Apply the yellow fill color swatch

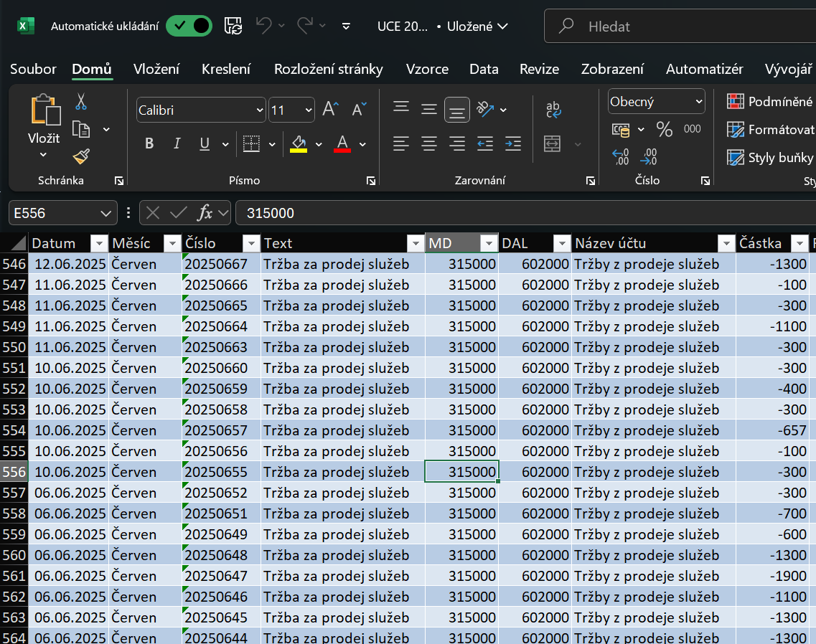point(299,144)
